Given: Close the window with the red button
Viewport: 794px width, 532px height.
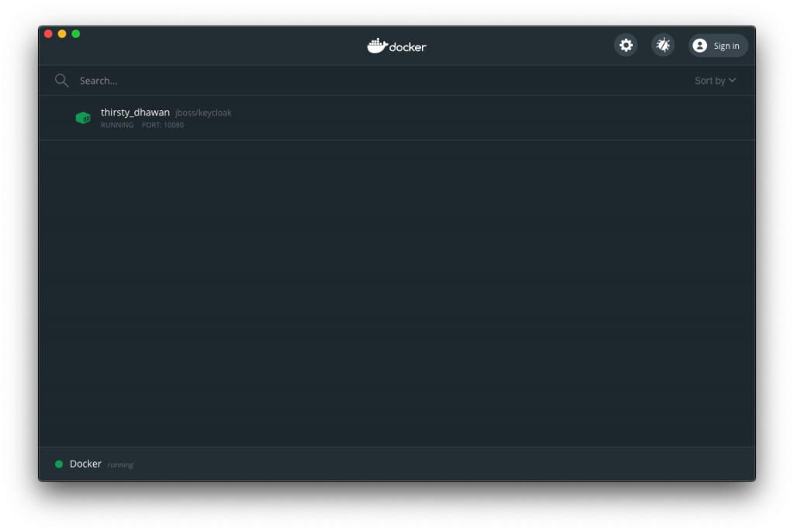Looking at the screenshot, I should [49, 34].
